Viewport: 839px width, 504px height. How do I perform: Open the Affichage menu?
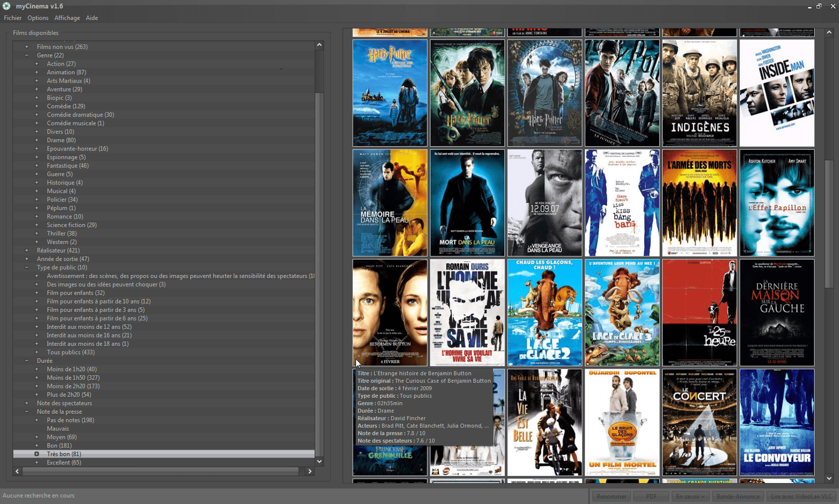click(x=67, y=18)
